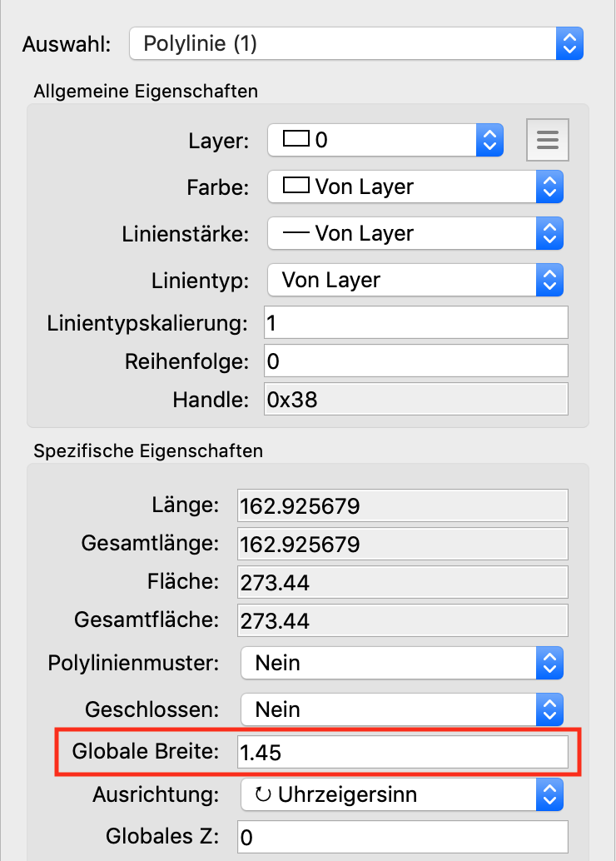Click the Globales Z input field

coord(402,837)
